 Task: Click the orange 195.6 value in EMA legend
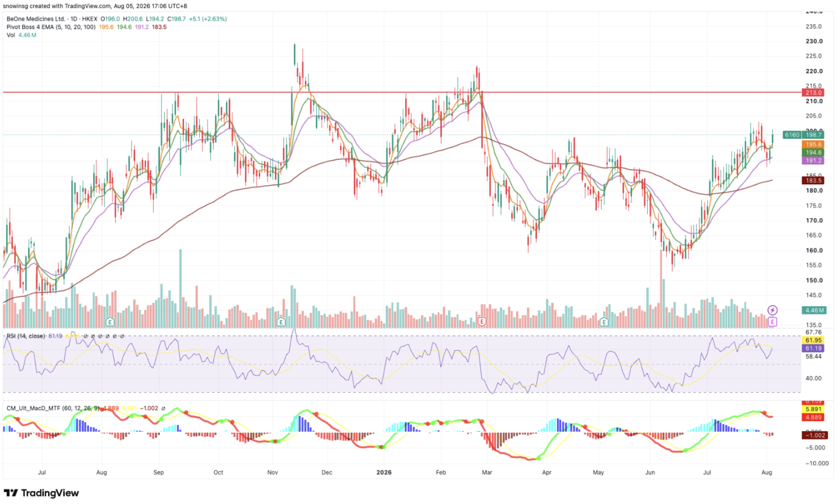106,27
